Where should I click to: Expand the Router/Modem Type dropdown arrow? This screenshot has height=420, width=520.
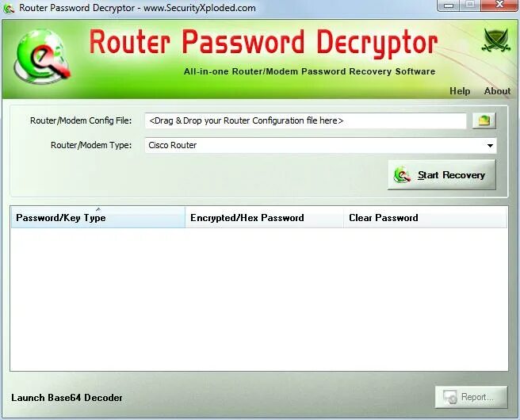click(x=490, y=146)
